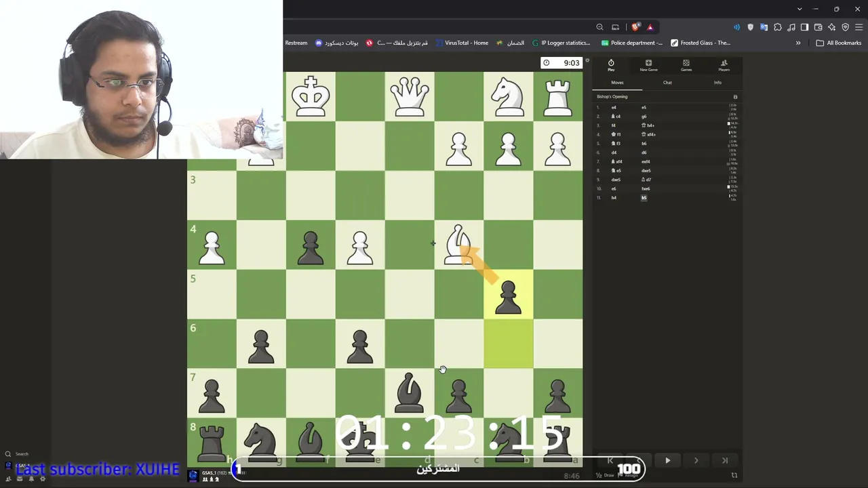The image size is (868, 488).
Task: Open the Leo AI sparkle icon
Action: click(831, 27)
